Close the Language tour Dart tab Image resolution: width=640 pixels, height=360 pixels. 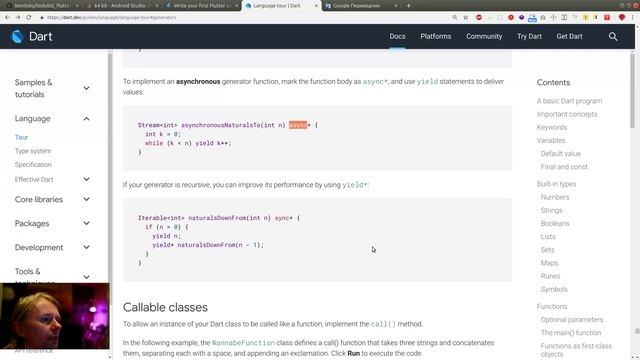point(316,6)
